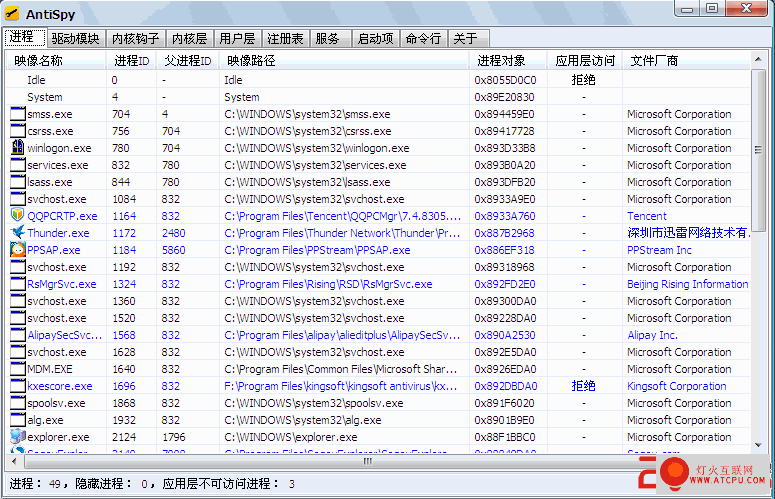The image size is (775, 499).
Task: Open the 用户层 tab
Action: coord(237,39)
